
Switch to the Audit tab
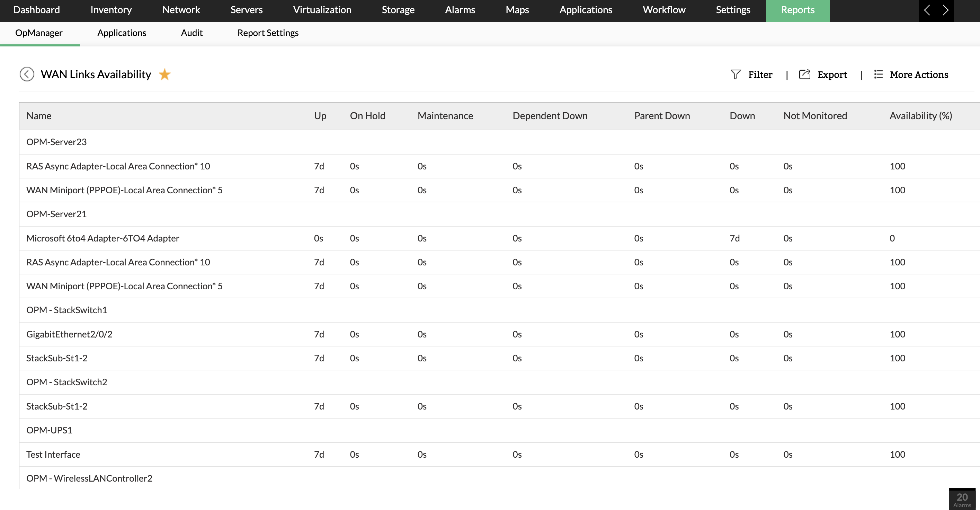click(x=191, y=33)
